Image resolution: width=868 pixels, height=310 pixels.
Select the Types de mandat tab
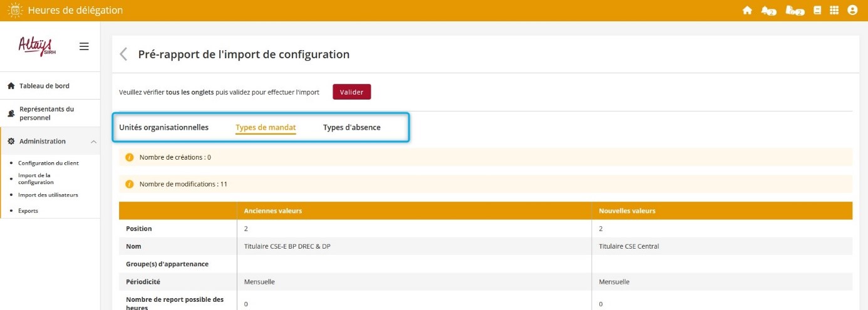[x=266, y=127]
